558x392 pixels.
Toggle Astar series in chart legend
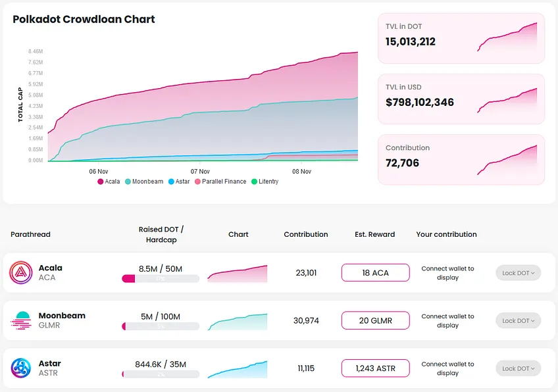tap(179, 182)
